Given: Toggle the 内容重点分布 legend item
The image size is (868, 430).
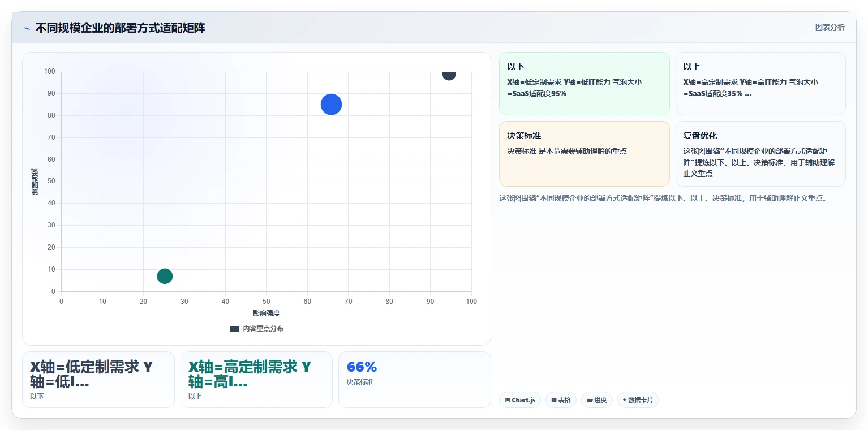Looking at the screenshot, I should point(257,329).
